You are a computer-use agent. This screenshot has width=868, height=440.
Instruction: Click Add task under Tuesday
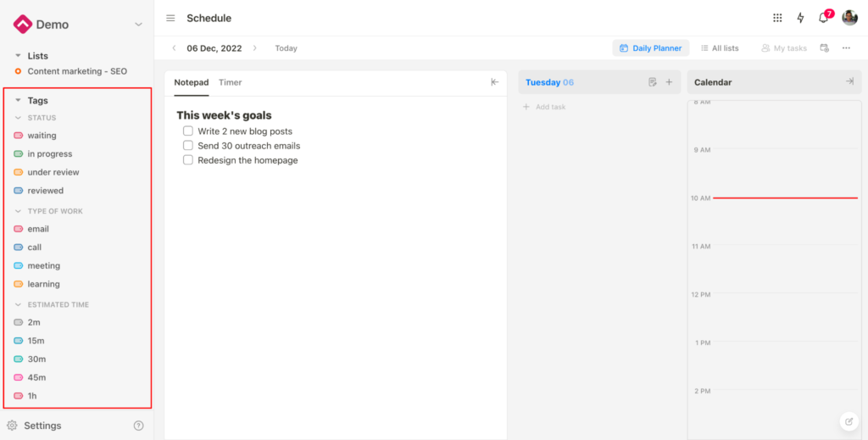[544, 107]
